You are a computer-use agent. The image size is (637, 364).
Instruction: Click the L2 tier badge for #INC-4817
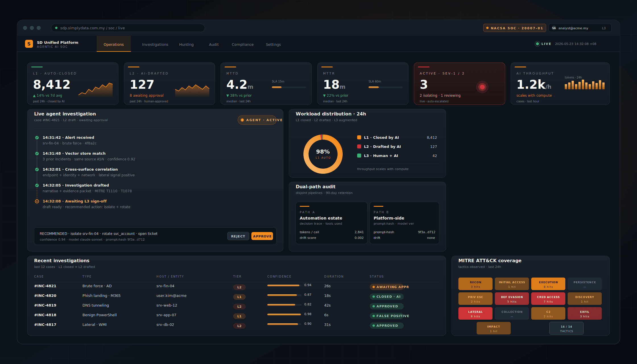tap(239, 326)
